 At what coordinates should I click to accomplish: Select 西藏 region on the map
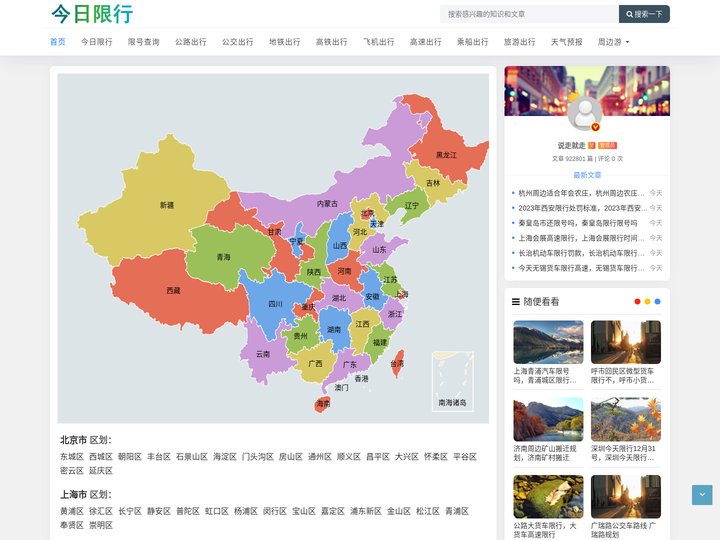click(x=174, y=291)
